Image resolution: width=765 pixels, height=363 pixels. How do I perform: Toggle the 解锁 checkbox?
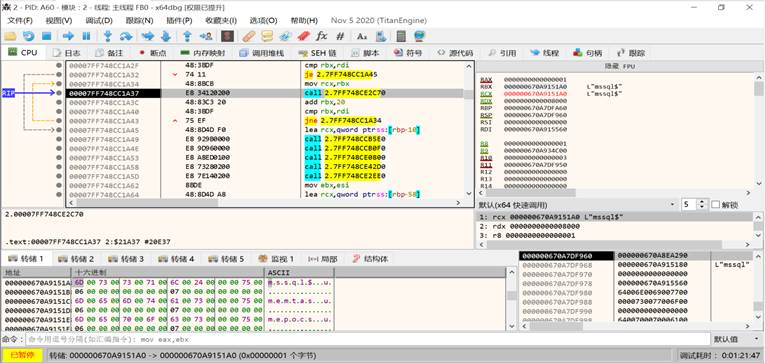[x=716, y=204]
